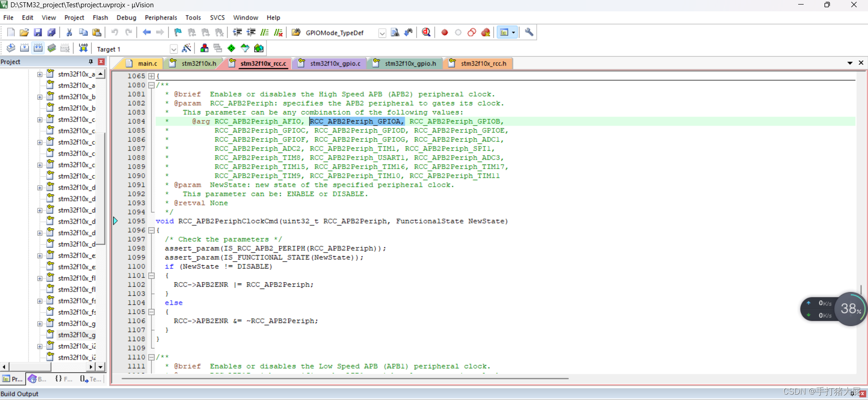Viewport: 868px width, 400px height.
Task: Insert or remove a bookmark with the flag icon
Action: pyautogui.click(x=178, y=32)
